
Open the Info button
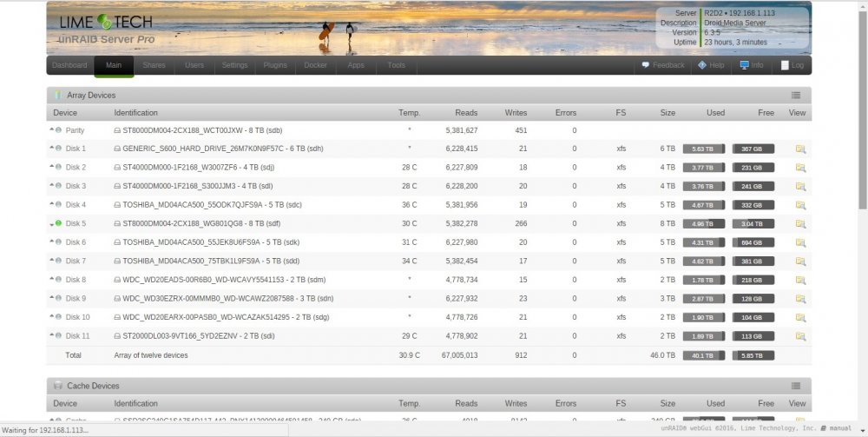point(752,65)
